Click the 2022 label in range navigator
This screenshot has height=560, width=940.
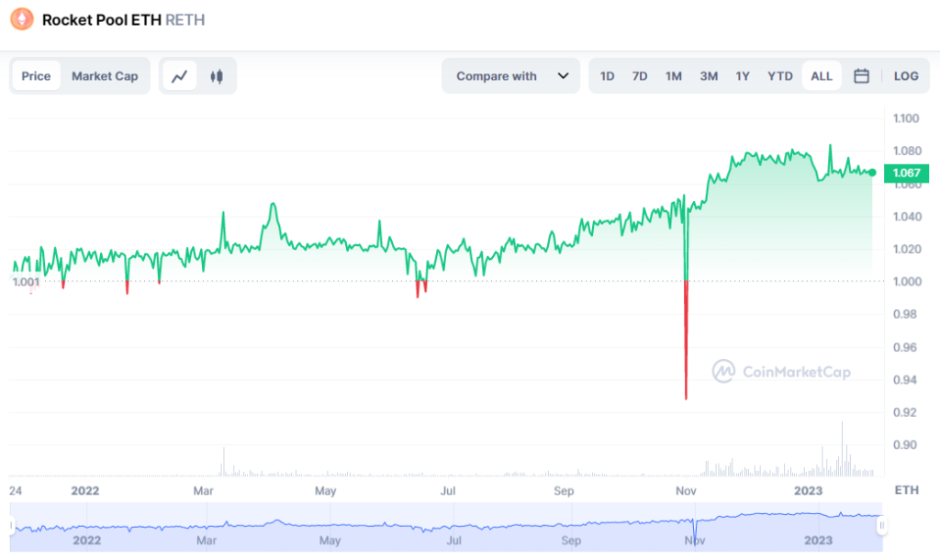coord(87,540)
